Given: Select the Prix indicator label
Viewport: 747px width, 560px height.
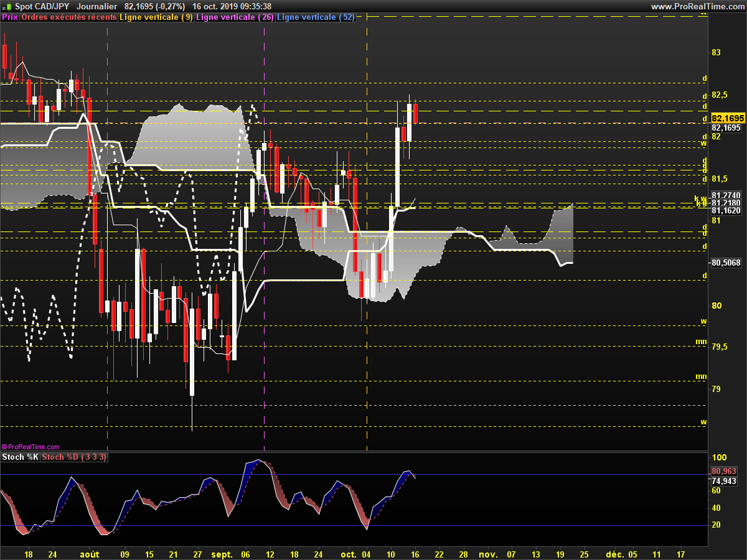Looking at the screenshot, I should click(10, 17).
